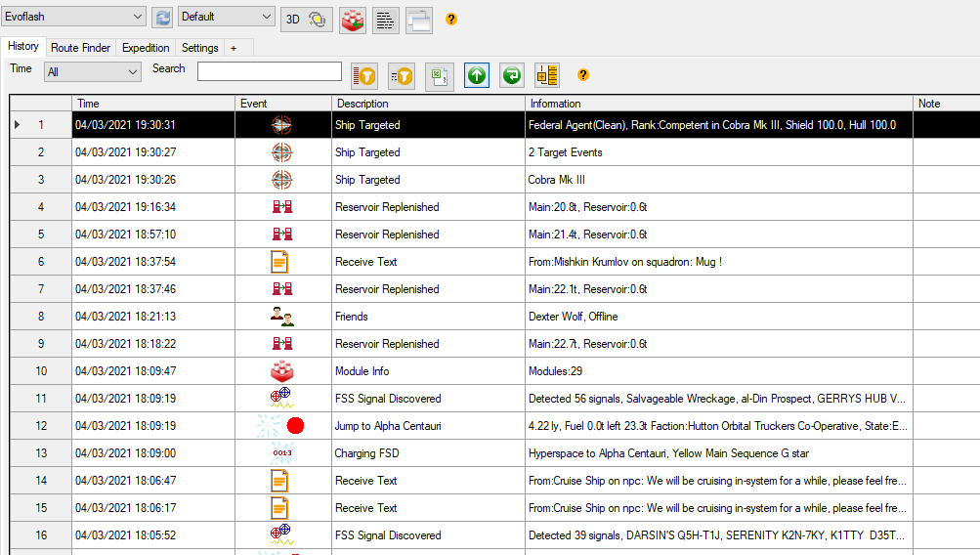Select 'Charging FSD' description cell
The height and width of the screenshot is (555, 980).
pyautogui.click(x=428, y=452)
